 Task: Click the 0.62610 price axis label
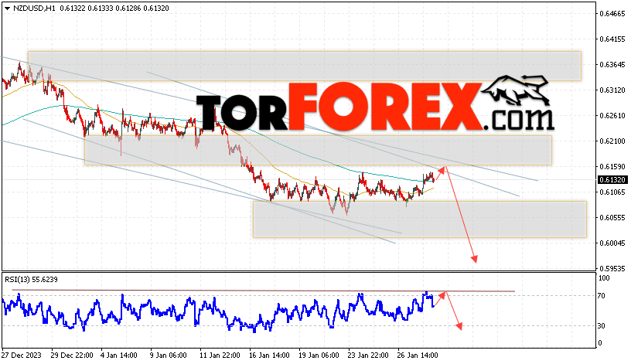tap(612, 116)
